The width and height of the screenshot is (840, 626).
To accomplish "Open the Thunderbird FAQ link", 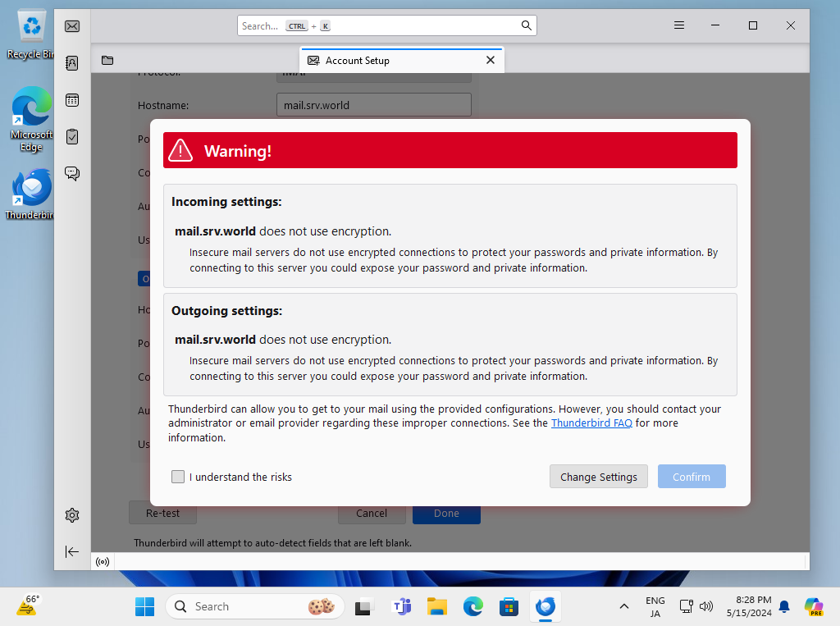I will [x=591, y=423].
